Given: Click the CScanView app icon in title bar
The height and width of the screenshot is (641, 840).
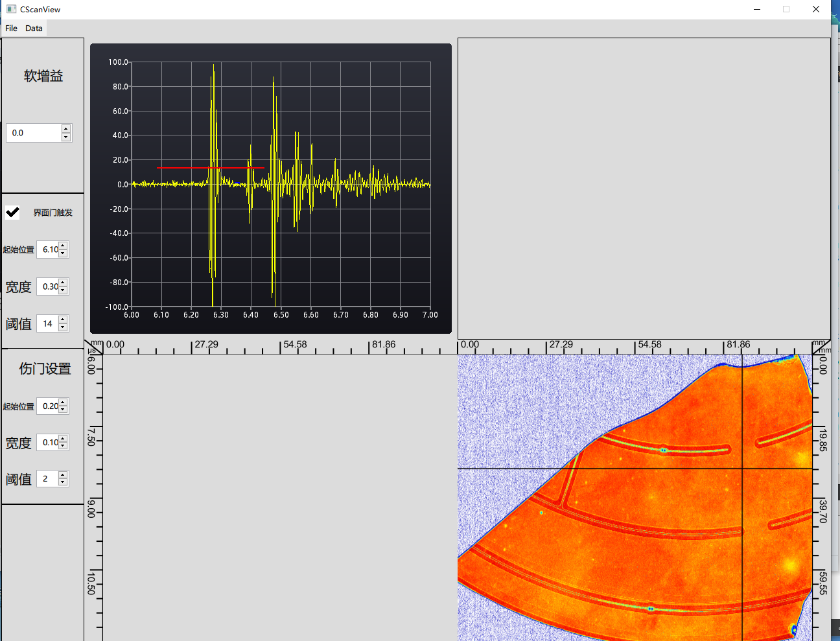Looking at the screenshot, I should (11, 9).
